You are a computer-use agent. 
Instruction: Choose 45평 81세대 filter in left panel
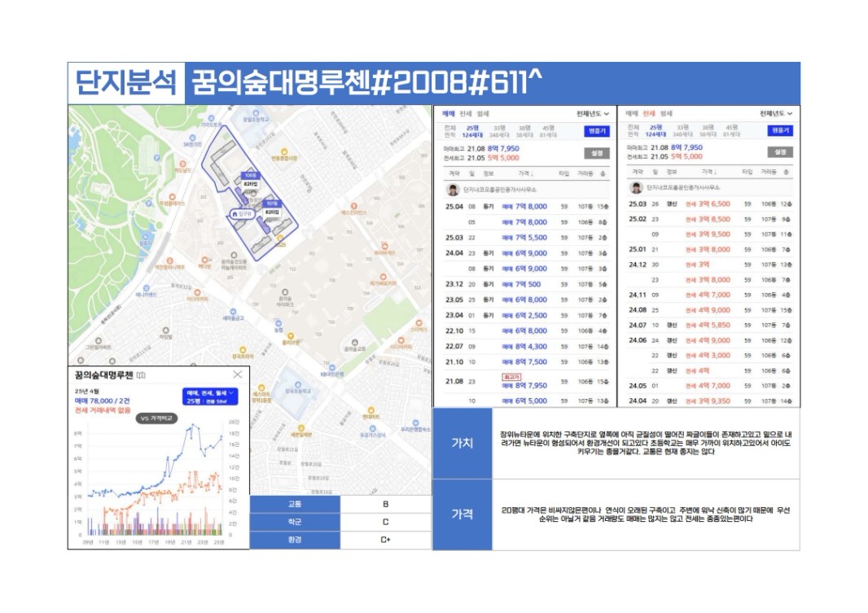(x=547, y=131)
